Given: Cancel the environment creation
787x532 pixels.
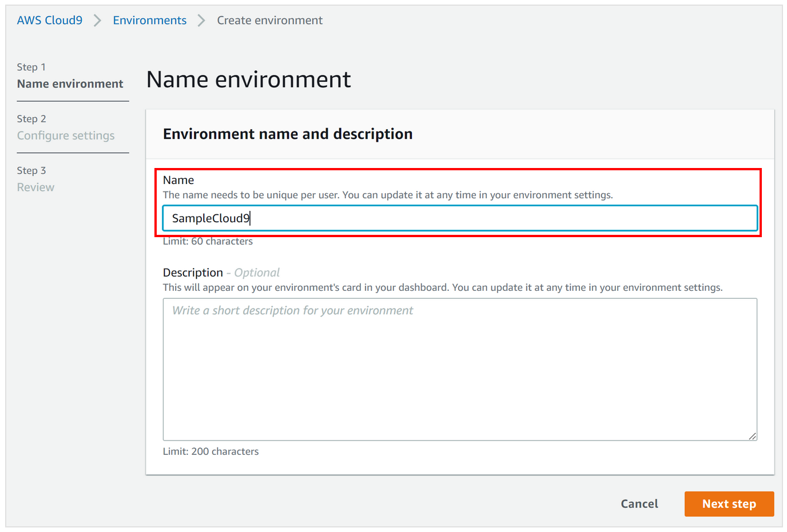Looking at the screenshot, I should click(x=639, y=504).
